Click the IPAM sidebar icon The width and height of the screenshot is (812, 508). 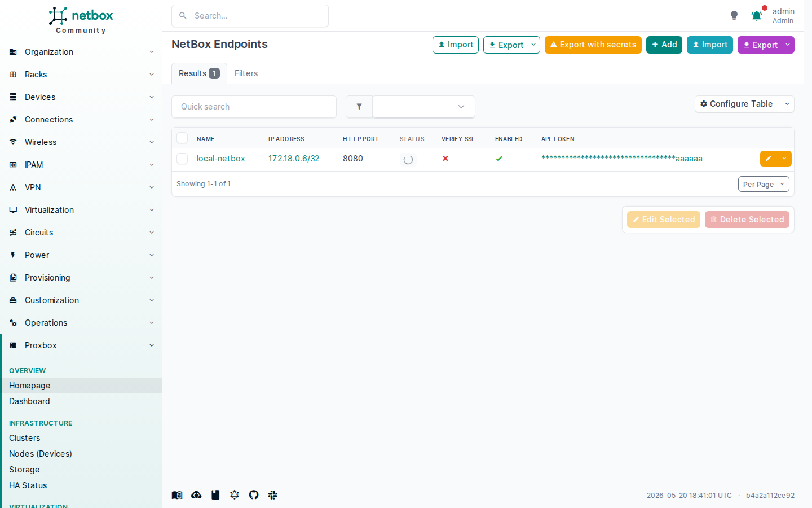pyautogui.click(x=13, y=165)
